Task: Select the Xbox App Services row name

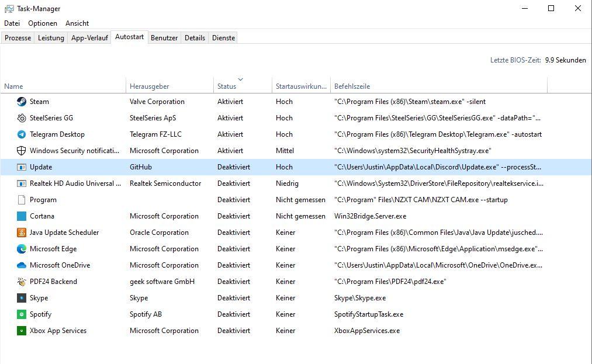Action: point(58,331)
